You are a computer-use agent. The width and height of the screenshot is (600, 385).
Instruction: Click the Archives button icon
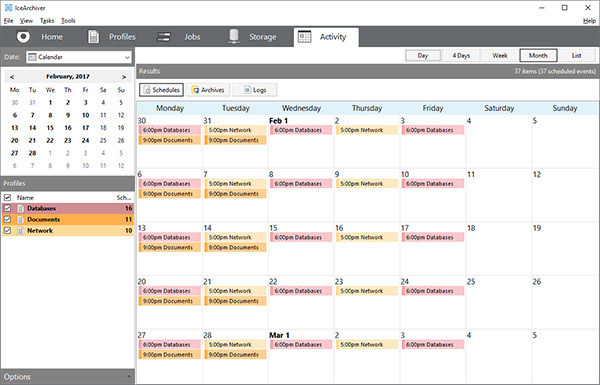pyautogui.click(x=196, y=90)
